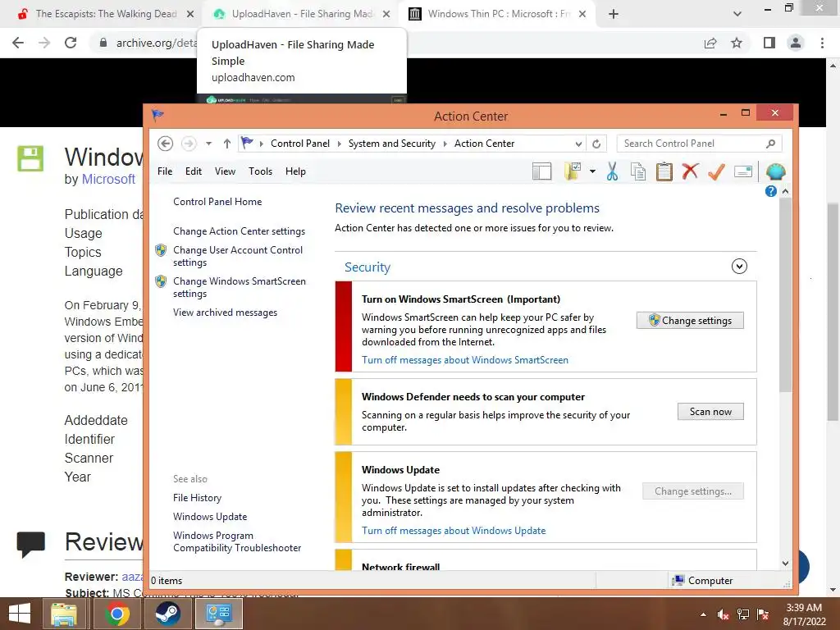This screenshot has height=630, width=840.
Task: Bookmark this page with the star
Action: coord(737,43)
